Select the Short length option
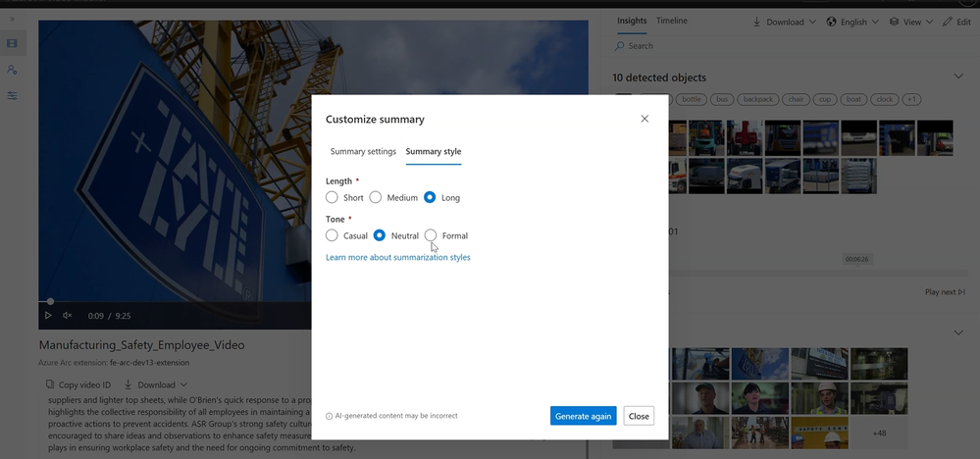 point(332,197)
